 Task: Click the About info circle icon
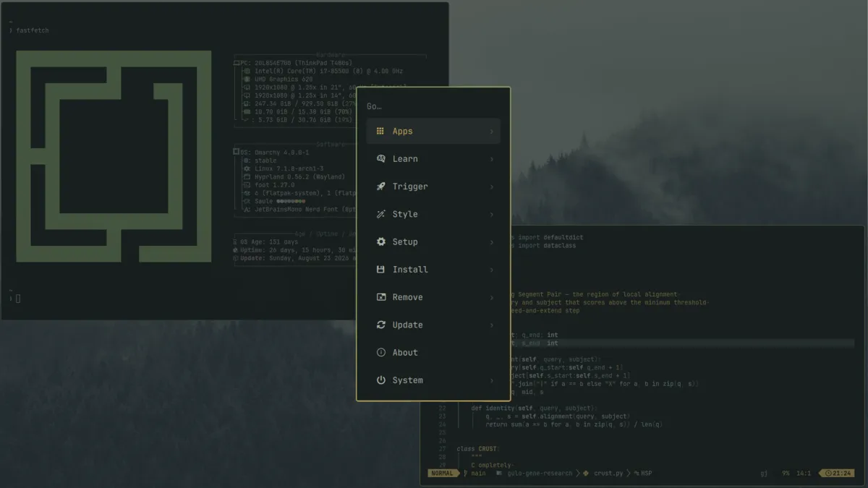[380, 352]
